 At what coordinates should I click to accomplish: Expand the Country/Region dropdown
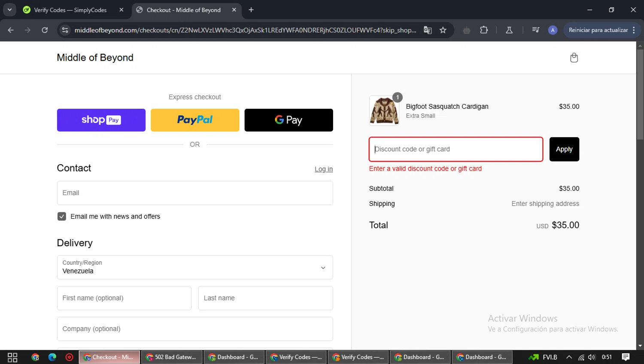click(195, 267)
